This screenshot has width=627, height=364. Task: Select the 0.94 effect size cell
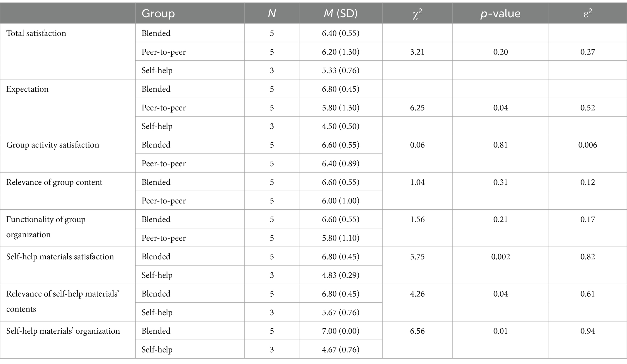tap(588, 331)
